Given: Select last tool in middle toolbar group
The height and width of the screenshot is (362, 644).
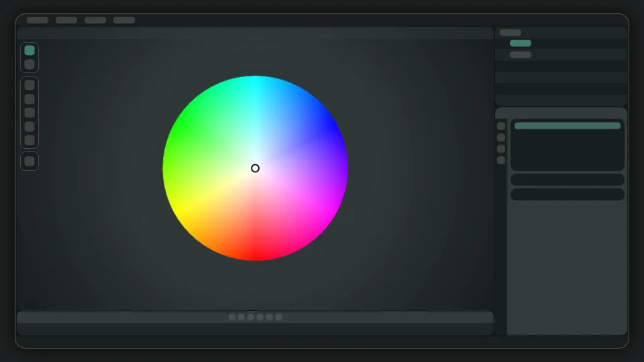Looking at the screenshot, I should click(x=30, y=140).
